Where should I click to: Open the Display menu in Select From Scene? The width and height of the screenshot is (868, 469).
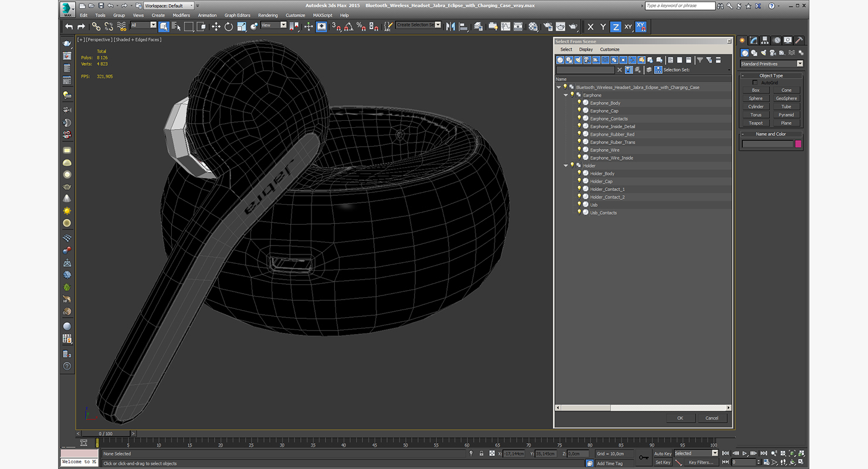click(x=586, y=49)
